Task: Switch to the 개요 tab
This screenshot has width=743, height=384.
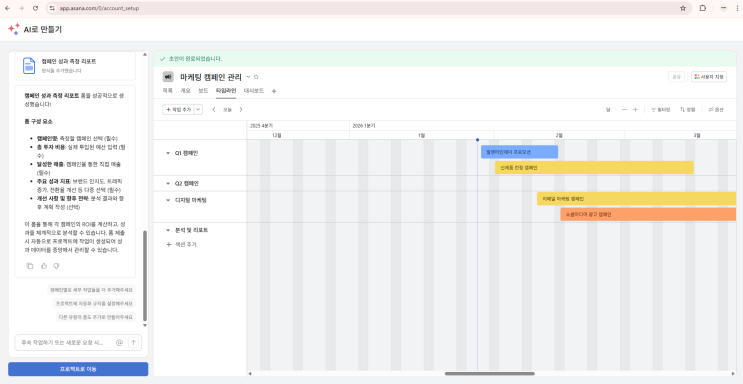Action: 185,91
